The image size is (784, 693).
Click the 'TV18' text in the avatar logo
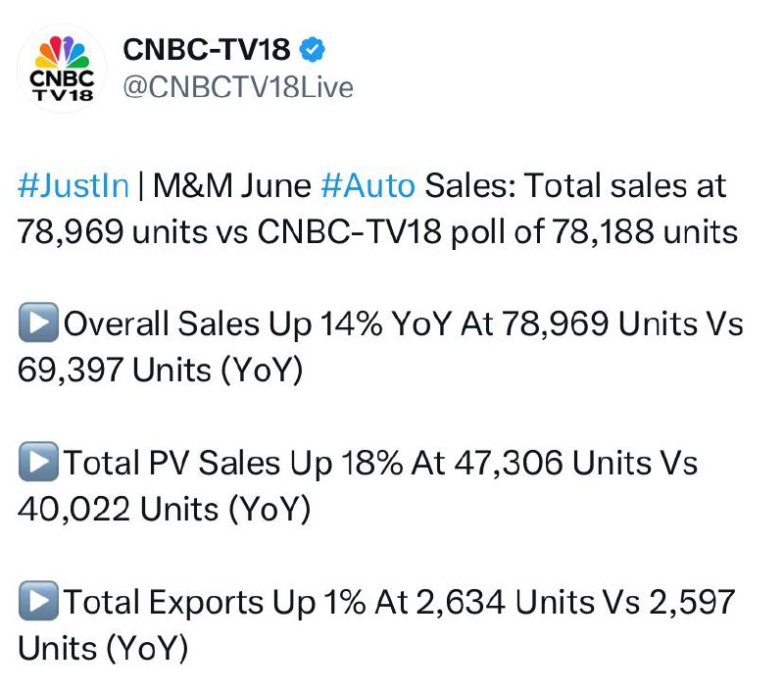63,94
